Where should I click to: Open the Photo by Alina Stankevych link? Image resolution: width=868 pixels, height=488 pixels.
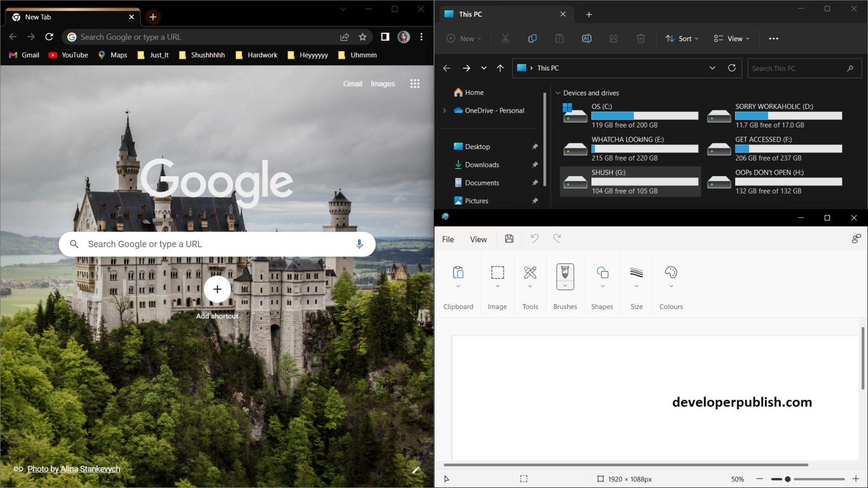coord(73,468)
